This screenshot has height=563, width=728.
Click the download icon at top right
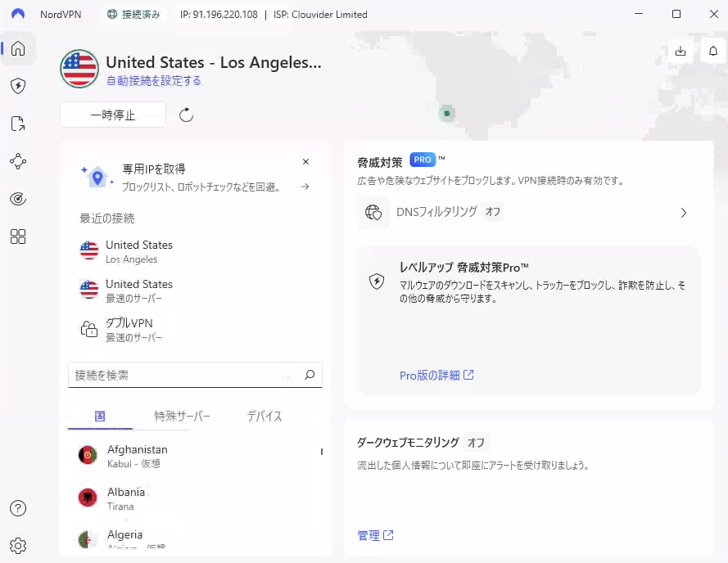(x=681, y=51)
